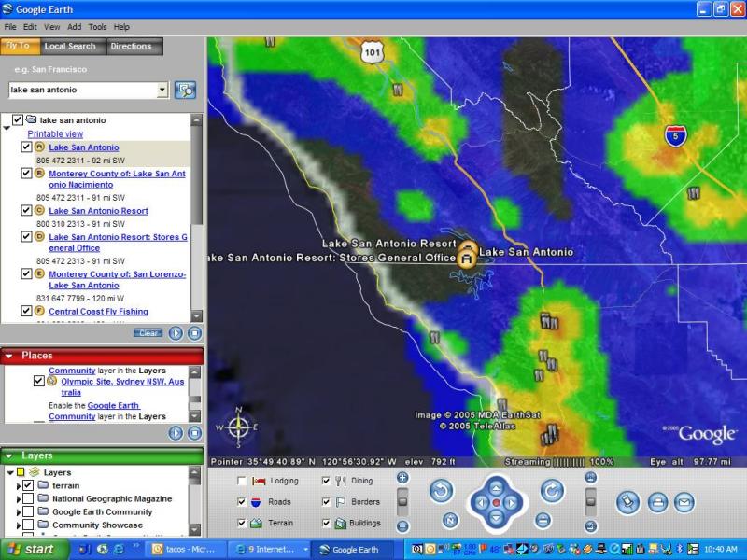Rotate the view clockwise

coord(552,491)
